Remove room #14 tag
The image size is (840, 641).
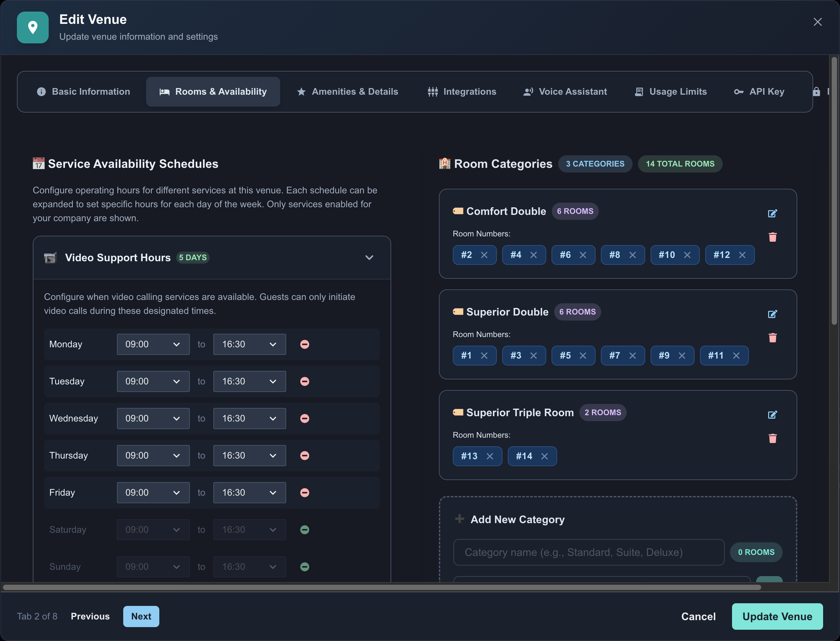pos(544,456)
